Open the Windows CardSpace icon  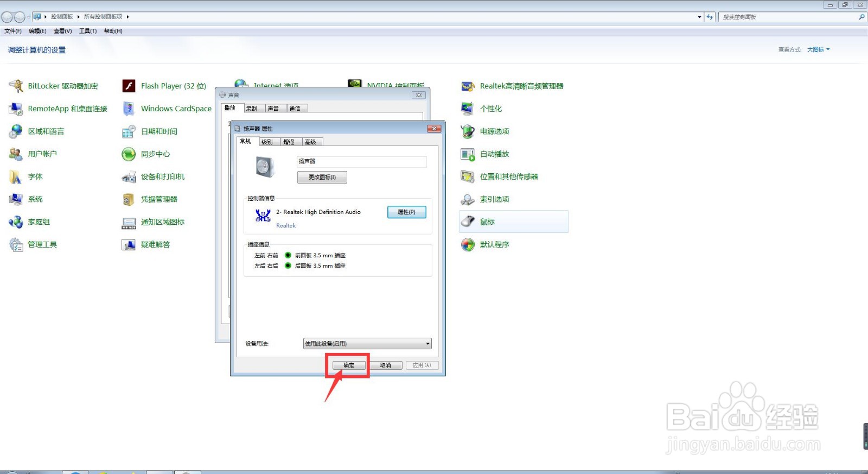pyautogui.click(x=129, y=109)
